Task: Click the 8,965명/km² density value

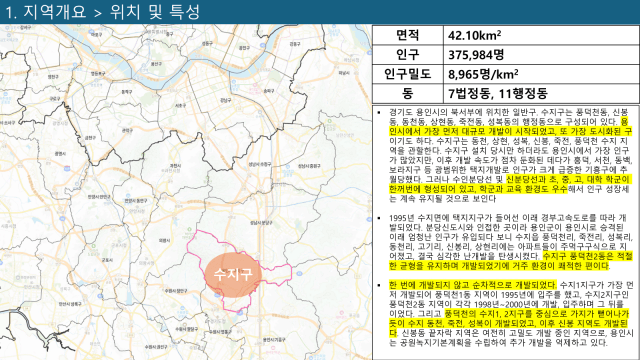Action: [x=541, y=74]
